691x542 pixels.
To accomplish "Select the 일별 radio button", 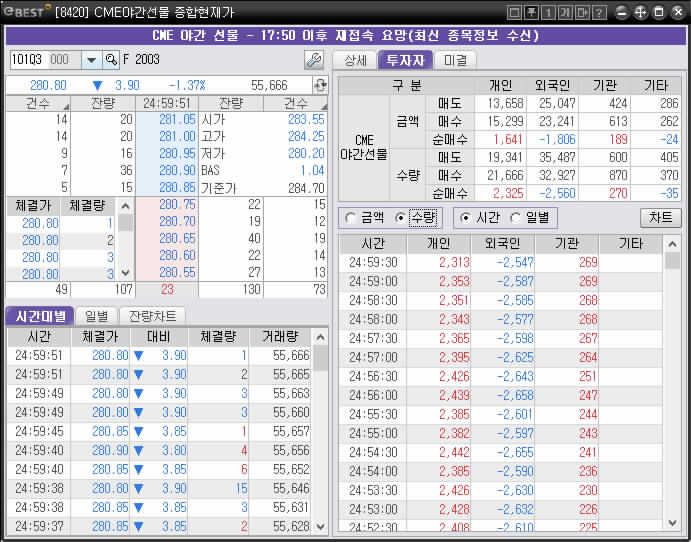I will tap(515, 217).
